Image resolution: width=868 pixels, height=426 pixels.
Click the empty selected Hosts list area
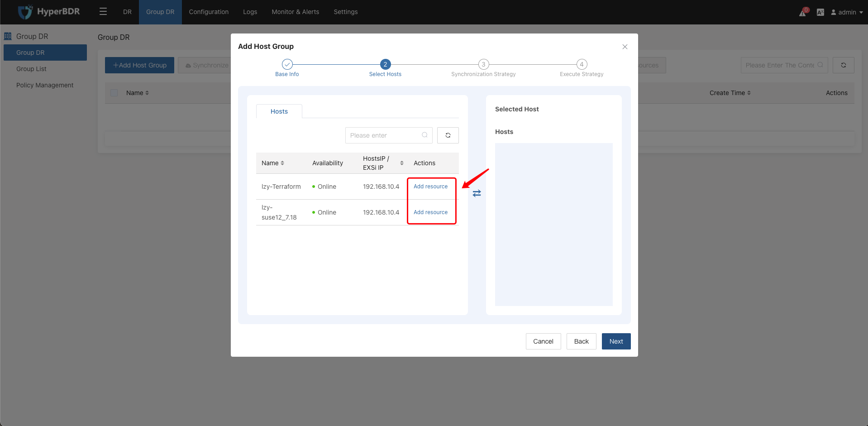pyautogui.click(x=554, y=225)
